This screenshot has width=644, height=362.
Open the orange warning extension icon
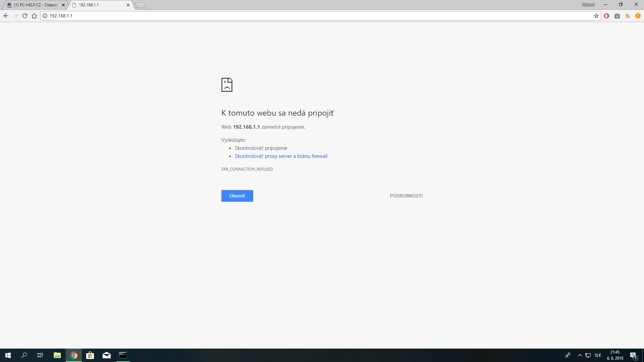(x=638, y=16)
